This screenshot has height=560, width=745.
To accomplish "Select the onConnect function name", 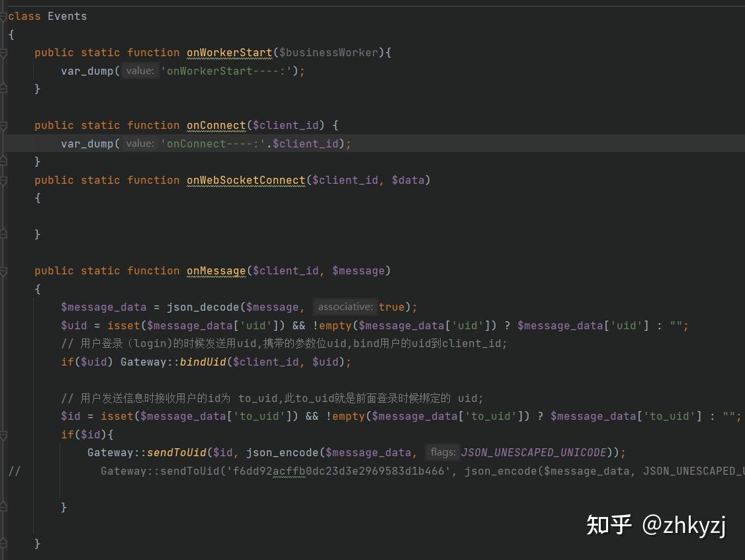I will (216, 125).
